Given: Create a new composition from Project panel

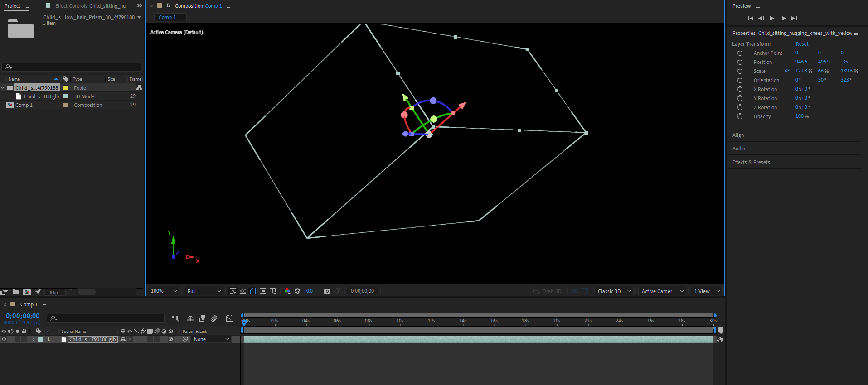Looking at the screenshot, I should pyautogui.click(x=27, y=292).
